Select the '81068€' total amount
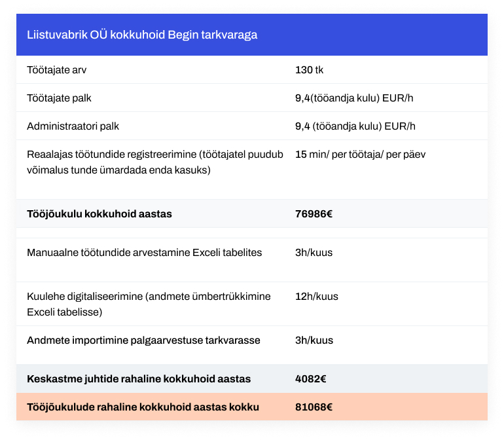504x440 pixels. coord(314,407)
